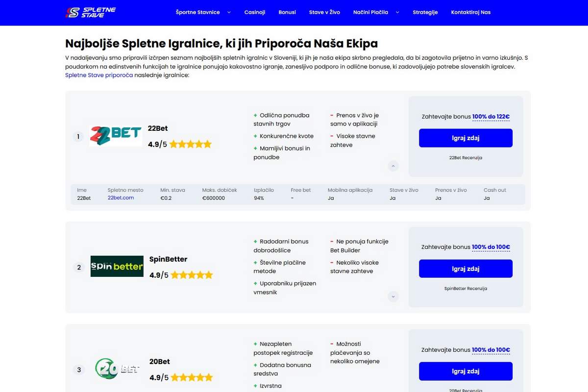This screenshot has width=588, height=392.
Task: Click the Spletne Stave site logo
Action: pyautogui.click(x=91, y=12)
